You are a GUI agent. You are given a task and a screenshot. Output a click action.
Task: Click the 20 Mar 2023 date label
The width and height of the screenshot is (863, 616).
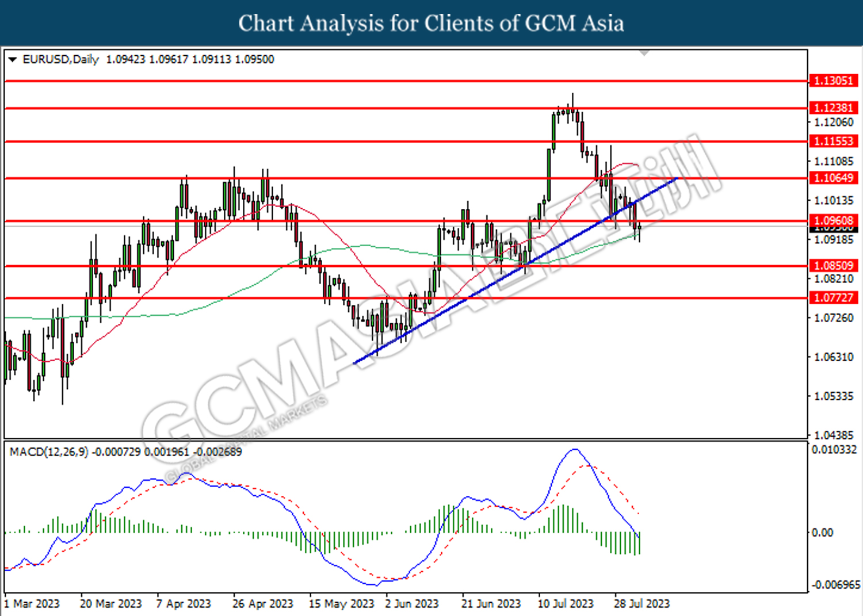tap(110, 603)
